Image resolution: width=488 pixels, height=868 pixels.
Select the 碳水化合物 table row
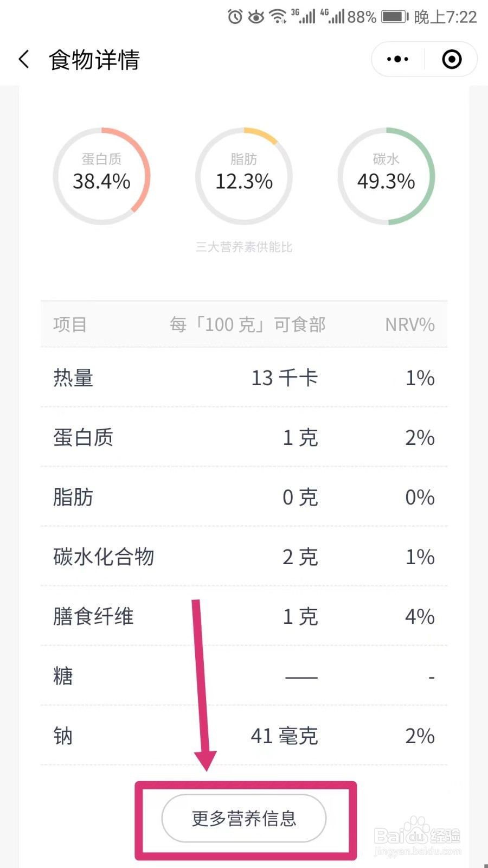pos(244,557)
